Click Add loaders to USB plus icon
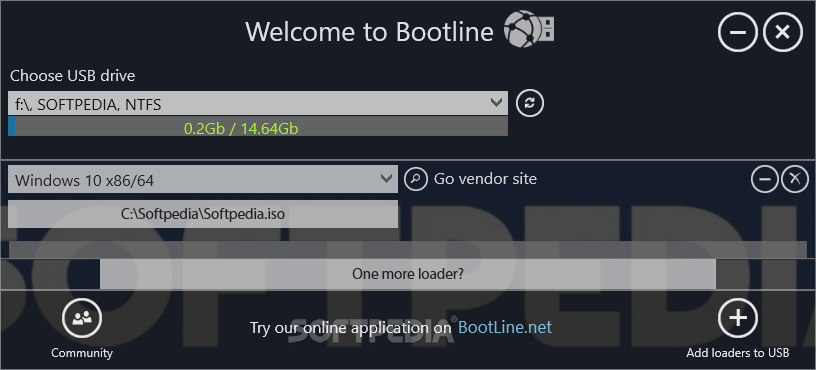Image resolution: width=816 pixels, height=370 pixels. click(x=738, y=318)
